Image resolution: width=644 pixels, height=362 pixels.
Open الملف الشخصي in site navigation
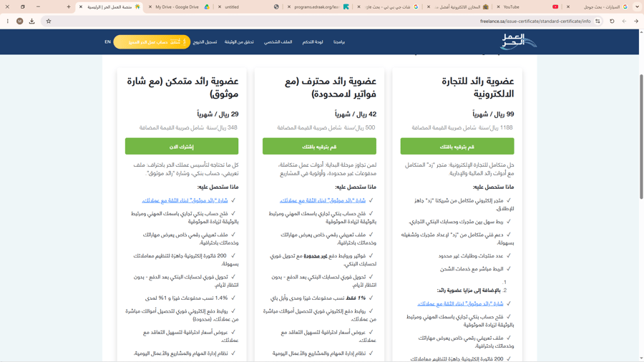coord(278,42)
